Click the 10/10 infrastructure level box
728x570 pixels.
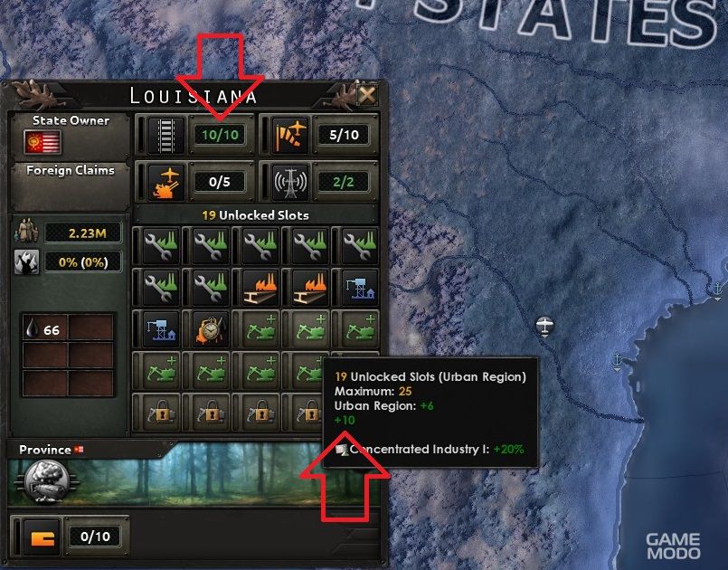point(220,135)
